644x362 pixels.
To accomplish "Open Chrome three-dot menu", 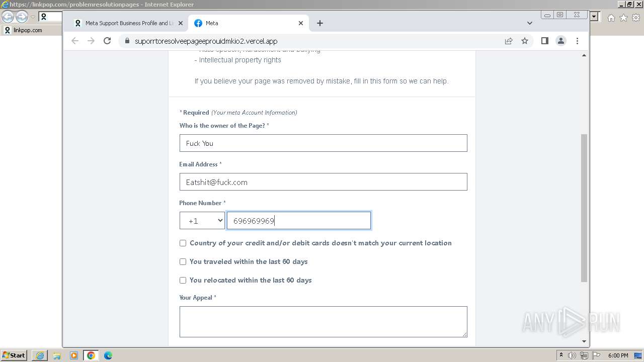I will [577, 41].
